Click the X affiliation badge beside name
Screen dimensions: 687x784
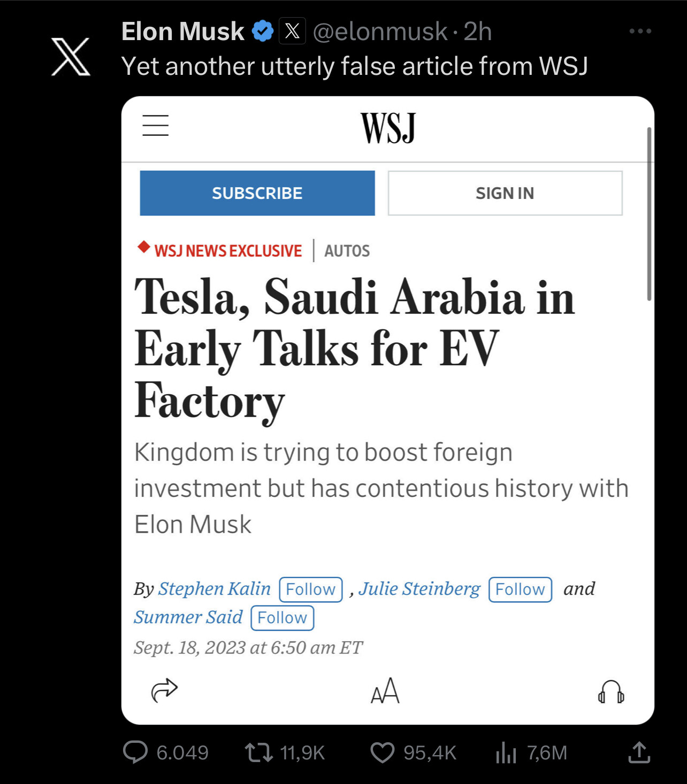pos(292,31)
